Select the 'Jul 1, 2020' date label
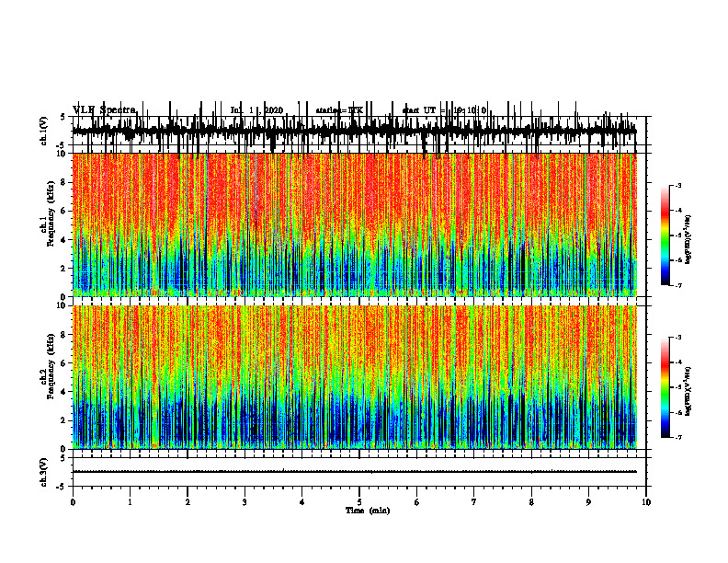The image size is (728, 563). point(256,110)
